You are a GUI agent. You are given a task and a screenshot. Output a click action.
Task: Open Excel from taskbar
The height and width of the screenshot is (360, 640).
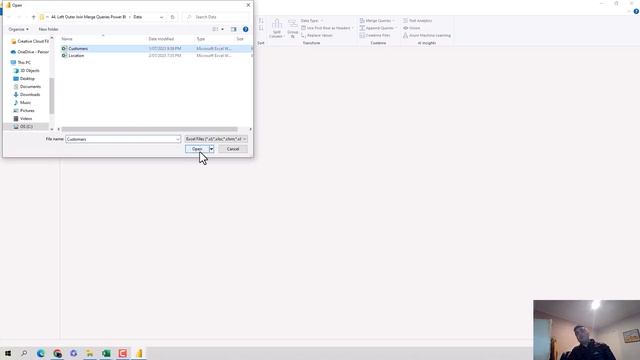(x=106, y=353)
